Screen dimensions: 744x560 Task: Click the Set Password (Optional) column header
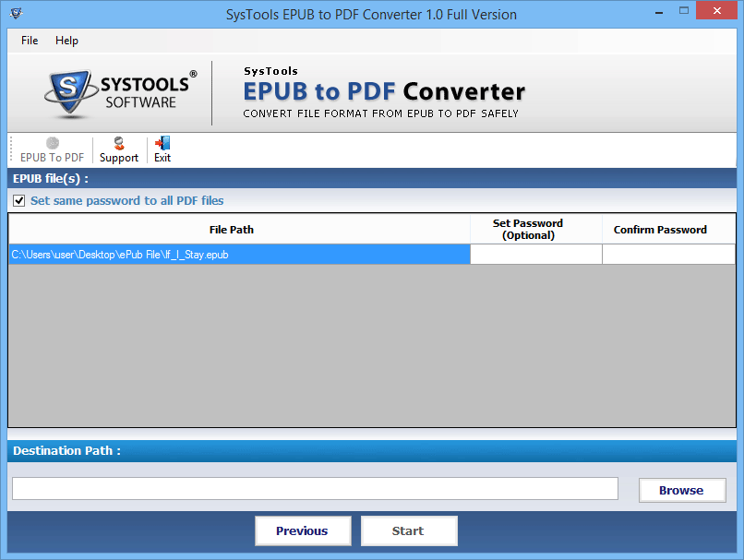(536, 230)
